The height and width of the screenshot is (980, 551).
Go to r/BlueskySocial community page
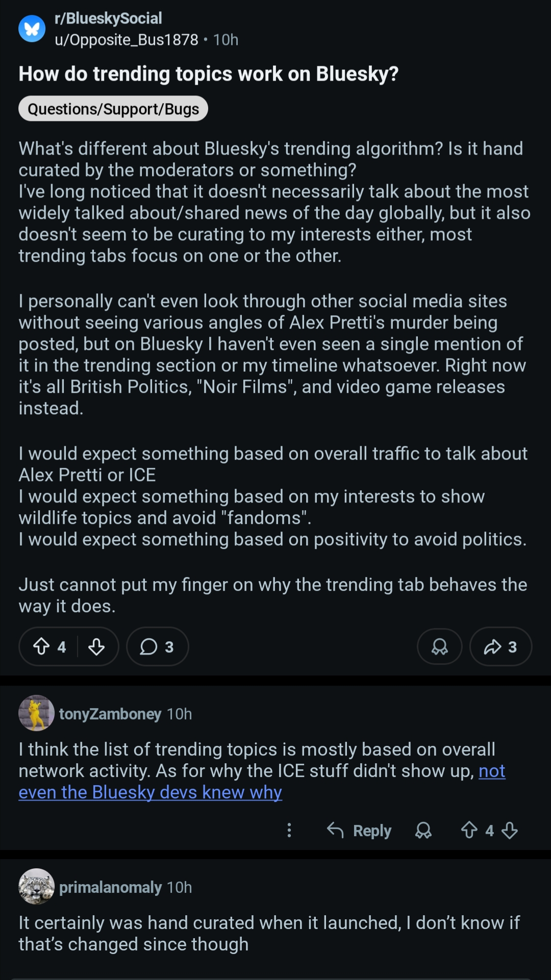click(x=108, y=18)
